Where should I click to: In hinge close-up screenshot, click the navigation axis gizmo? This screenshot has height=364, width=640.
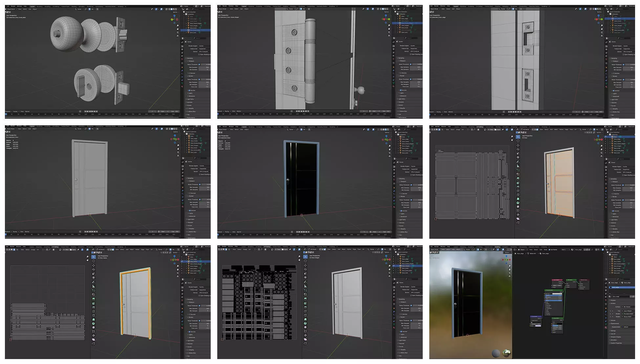[x=386, y=19]
